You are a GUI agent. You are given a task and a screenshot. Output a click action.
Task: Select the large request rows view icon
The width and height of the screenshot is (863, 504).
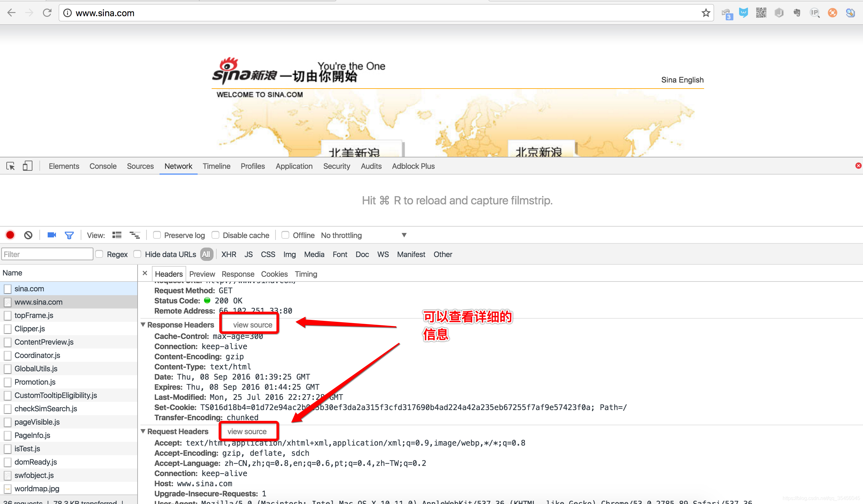point(117,235)
